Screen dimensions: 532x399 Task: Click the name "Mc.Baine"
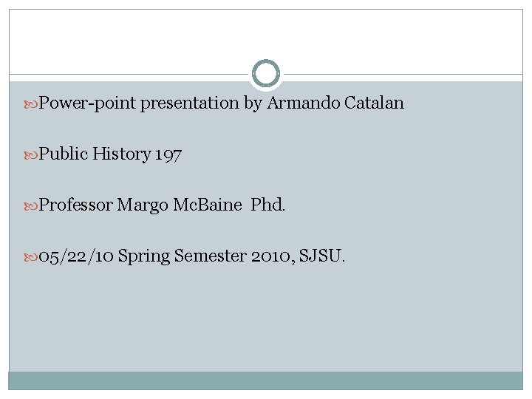click(x=207, y=205)
